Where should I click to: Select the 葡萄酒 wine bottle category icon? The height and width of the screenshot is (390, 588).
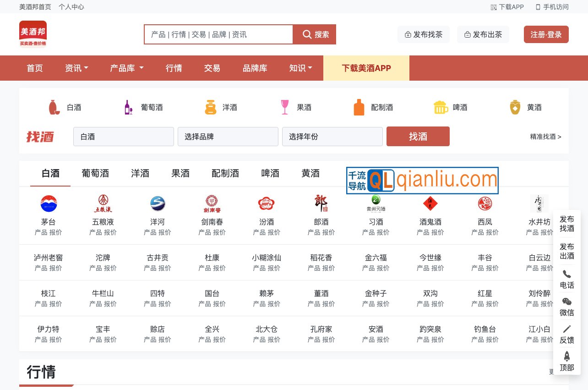click(x=128, y=107)
